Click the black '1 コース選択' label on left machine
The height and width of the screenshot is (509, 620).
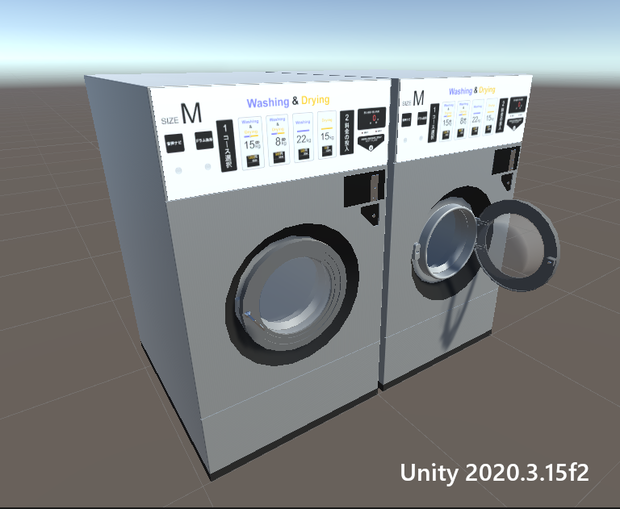(226, 146)
